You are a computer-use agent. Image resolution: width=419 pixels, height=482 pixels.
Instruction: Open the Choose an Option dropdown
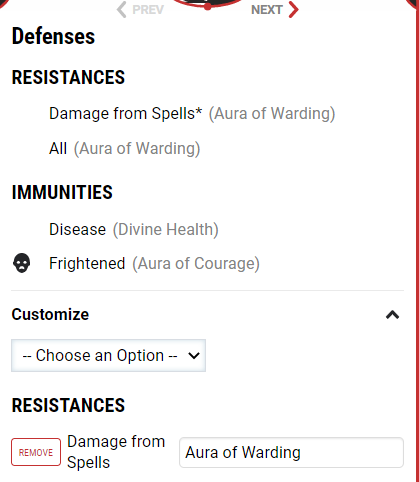click(108, 355)
